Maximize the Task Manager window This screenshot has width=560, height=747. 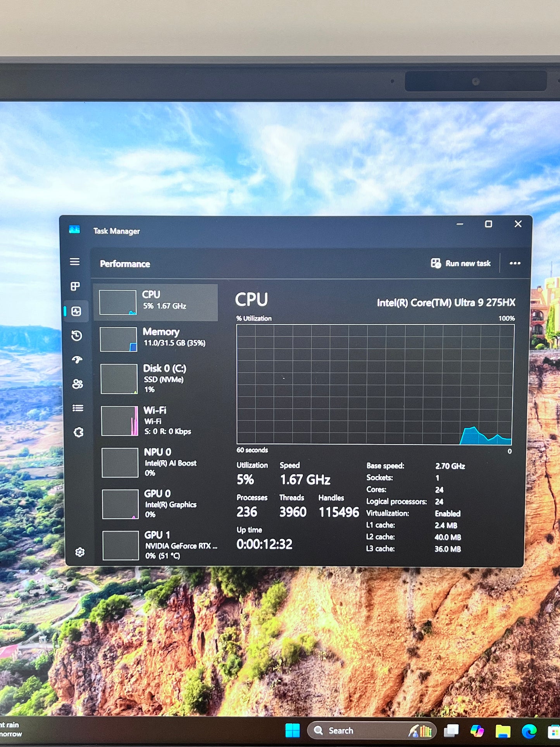489,224
